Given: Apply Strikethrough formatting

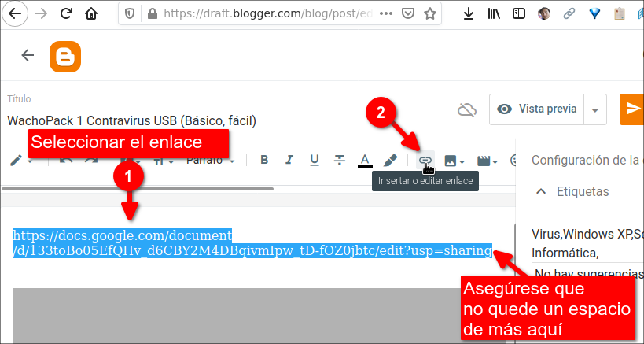Looking at the screenshot, I should pos(339,160).
